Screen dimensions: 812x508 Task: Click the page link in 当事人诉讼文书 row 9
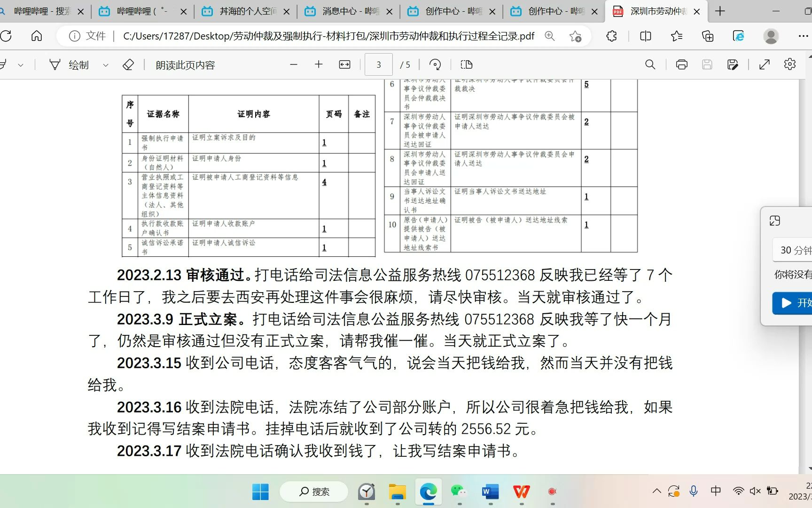pos(586,197)
